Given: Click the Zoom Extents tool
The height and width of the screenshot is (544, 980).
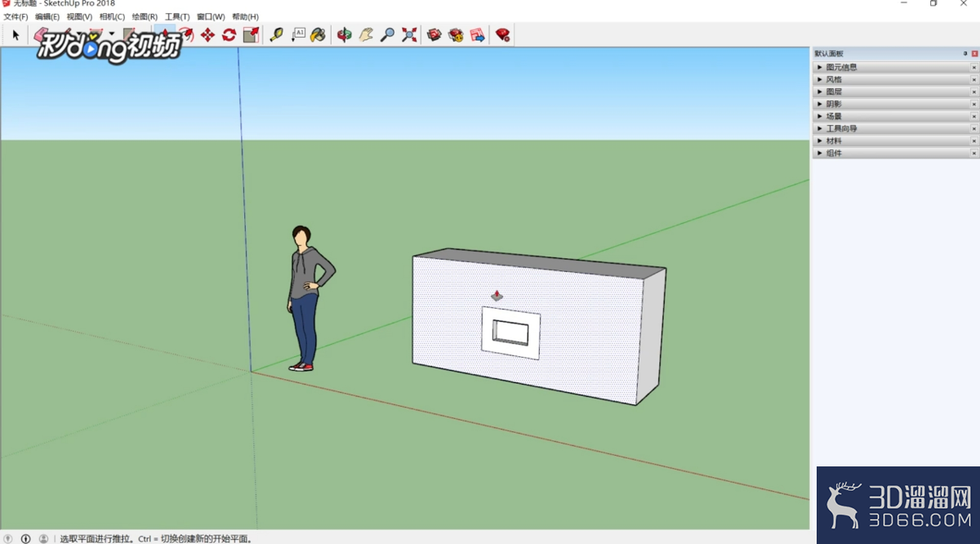Looking at the screenshot, I should coord(409,35).
